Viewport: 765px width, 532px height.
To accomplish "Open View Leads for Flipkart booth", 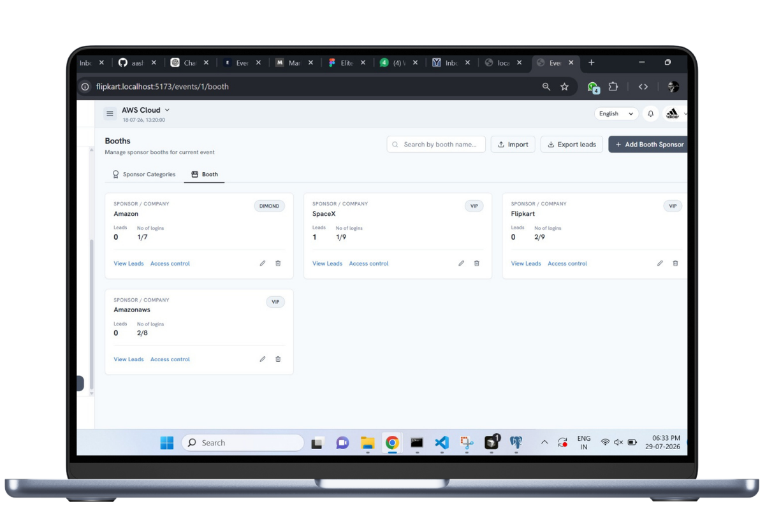I will [526, 263].
